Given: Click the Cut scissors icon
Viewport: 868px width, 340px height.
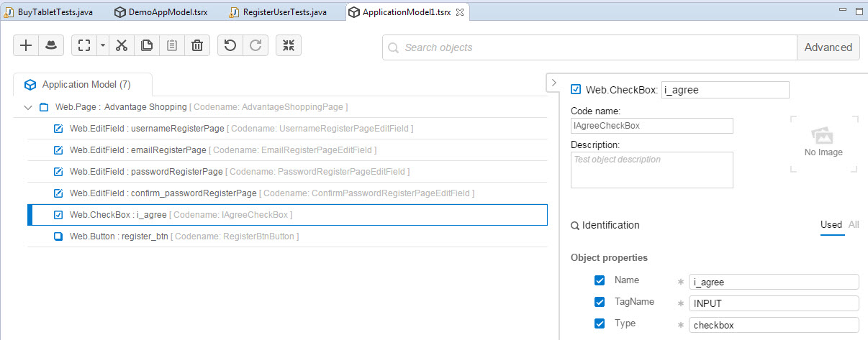Looking at the screenshot, I should [x=121, y=45].
